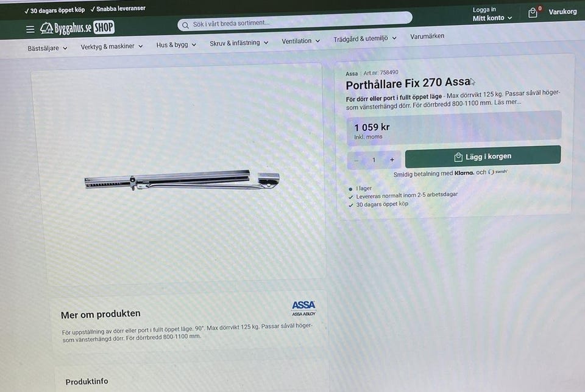Open the Varukorg shopping bag icon
The height and width of the screenshot is (392, 585).
[x=533, y=13]
